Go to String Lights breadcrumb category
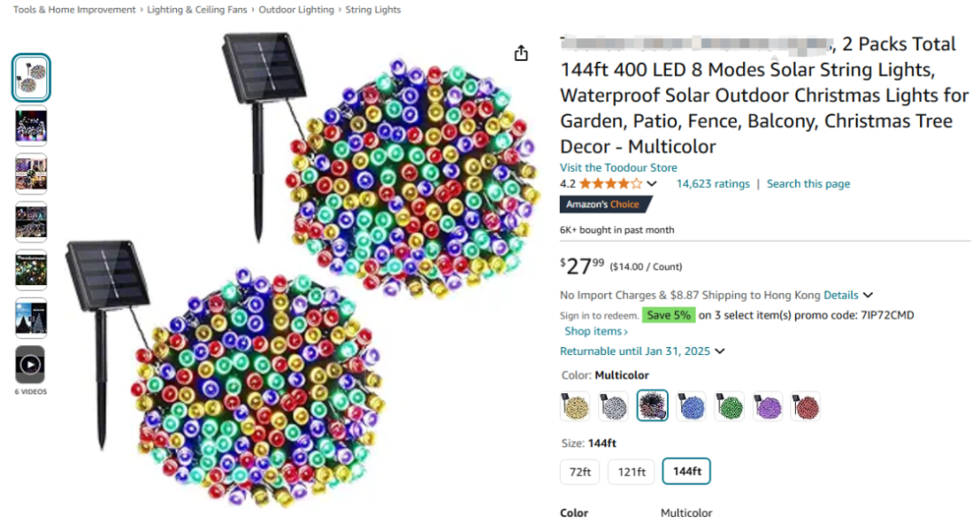 pos(373,10)
